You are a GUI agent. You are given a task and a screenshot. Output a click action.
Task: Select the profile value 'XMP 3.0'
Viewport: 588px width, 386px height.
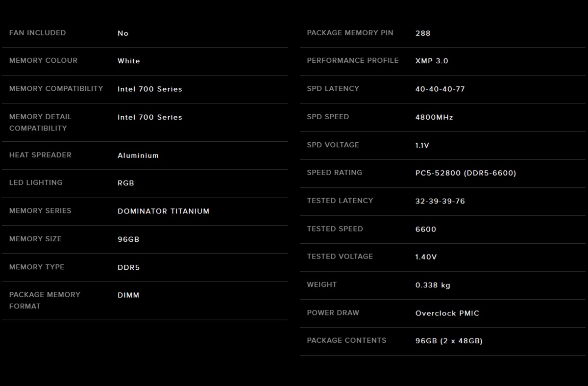[x=432, y=61]
